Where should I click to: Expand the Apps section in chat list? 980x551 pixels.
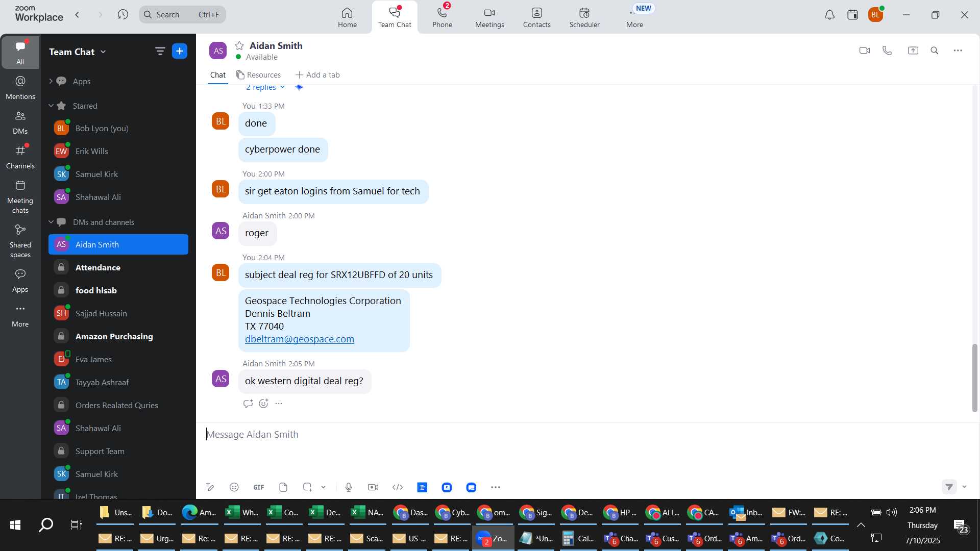[51, 81]
